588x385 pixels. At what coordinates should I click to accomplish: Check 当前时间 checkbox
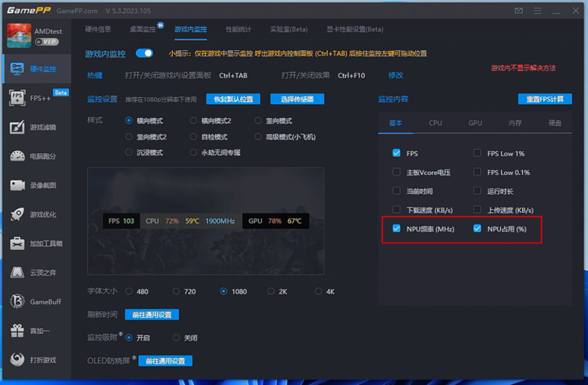(x=396, y=191)
